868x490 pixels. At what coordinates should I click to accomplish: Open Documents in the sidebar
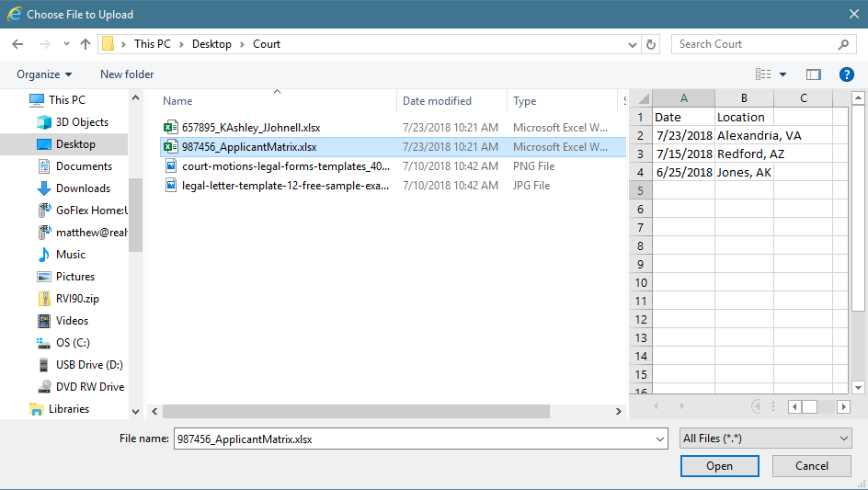click(x=85, y=166)
